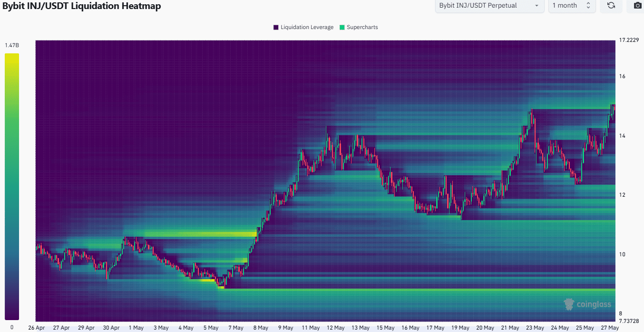Click the 26 Apr date label

coord(37,328)
